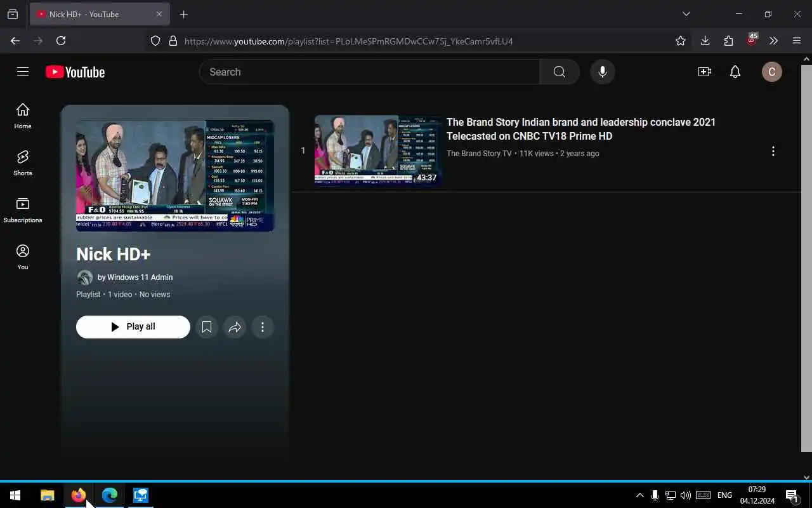
Task: Open playlist more options menu
Action: pos(263,327)
